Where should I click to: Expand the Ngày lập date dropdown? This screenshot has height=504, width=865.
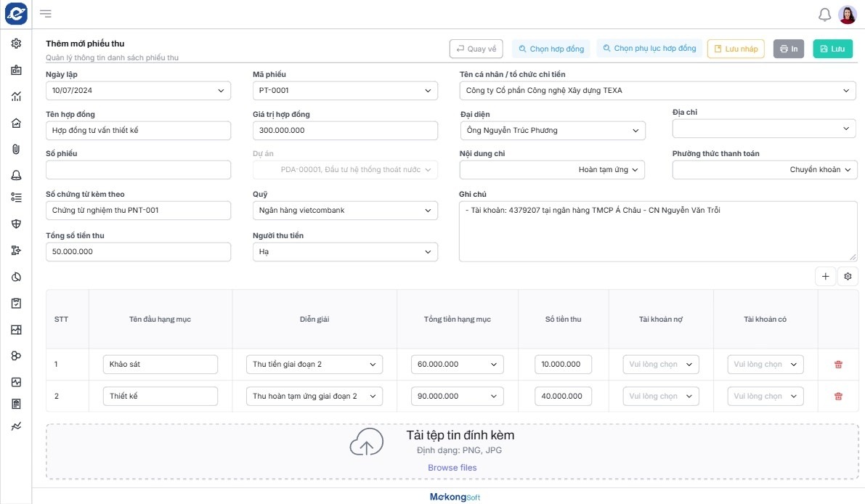tap(138, 91)
